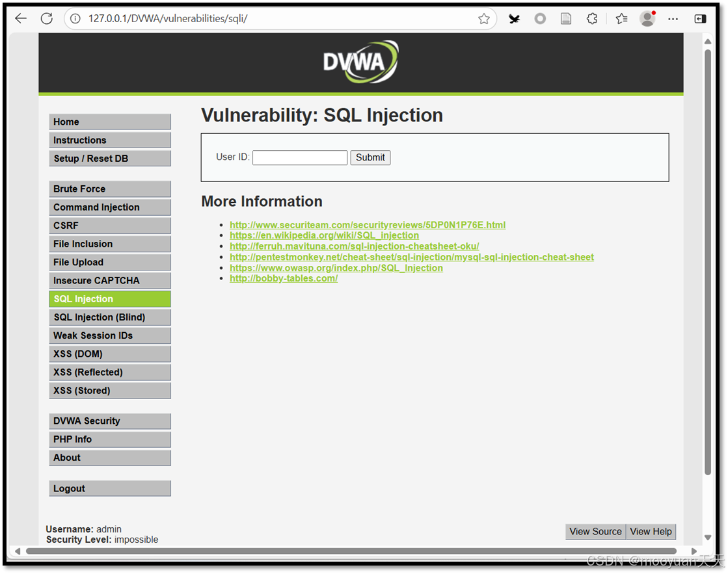This screenshot has height=574, width=728.
Task: Open SQL Injection (Blind) page
Action: [110, 317]
